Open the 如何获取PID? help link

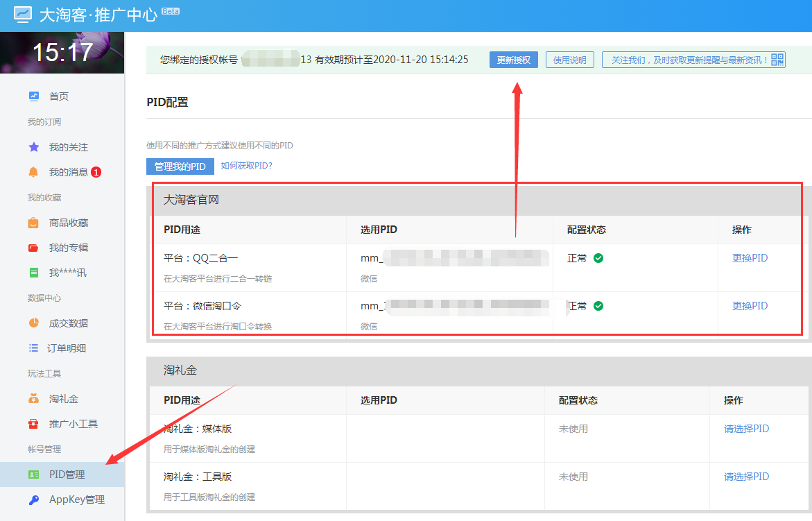click(x=246, y=166)
